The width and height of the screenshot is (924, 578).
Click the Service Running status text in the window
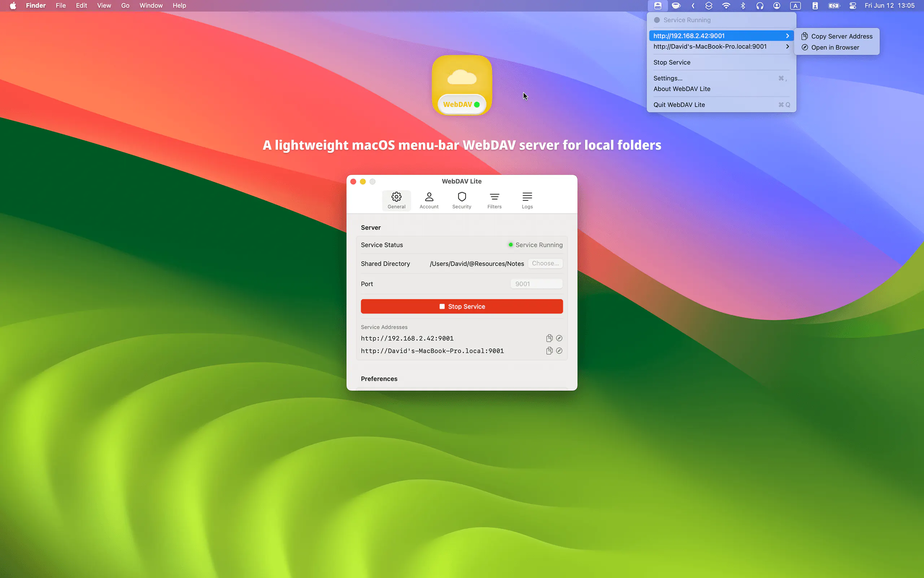[539, 245]
